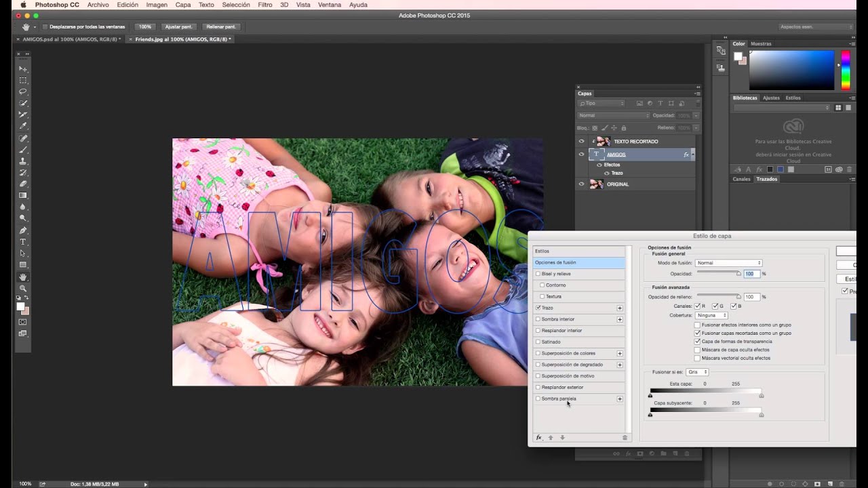
Task: Click Ajustar pant. button
Action: click(179, 26)
